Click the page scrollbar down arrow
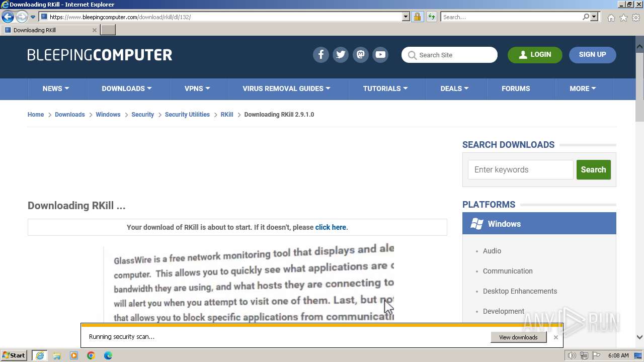Image resolution: width=644 pixels, height=362 pixels. click(x=639, y=337)
